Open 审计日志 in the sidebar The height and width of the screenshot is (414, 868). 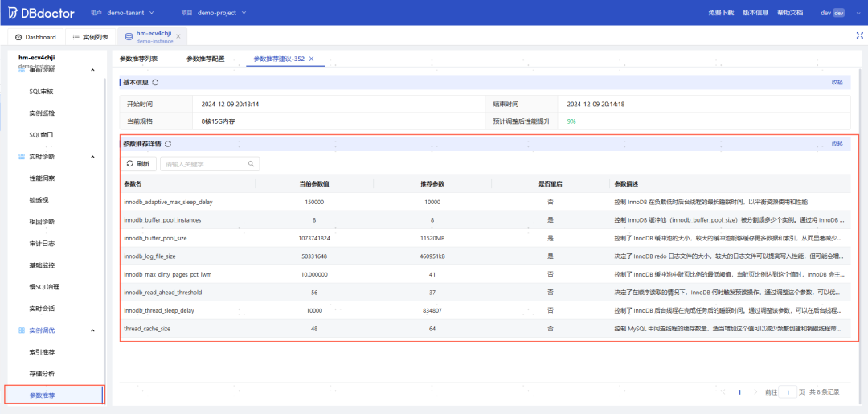pyautogui.click(x=42, y=244)
